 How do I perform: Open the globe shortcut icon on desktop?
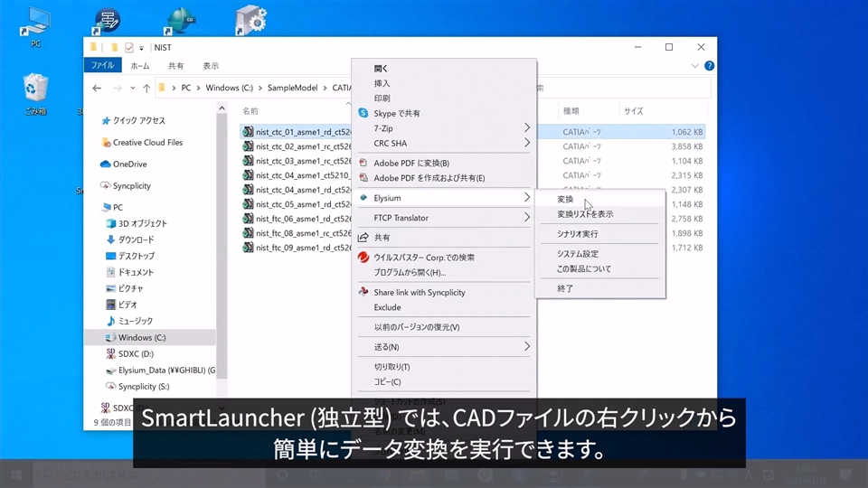[180, 21]
